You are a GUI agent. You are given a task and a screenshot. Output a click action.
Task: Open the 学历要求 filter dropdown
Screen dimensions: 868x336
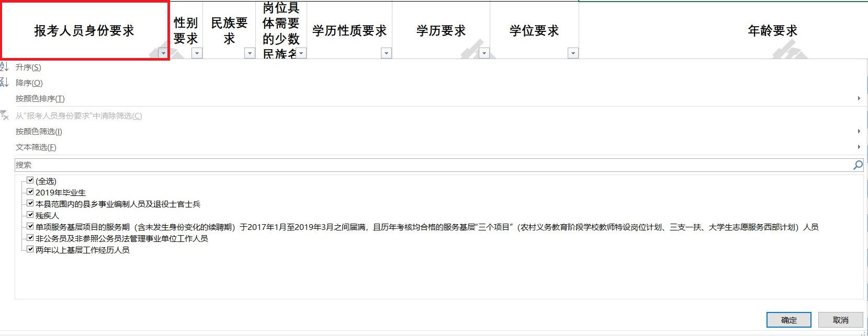point(484,53)
